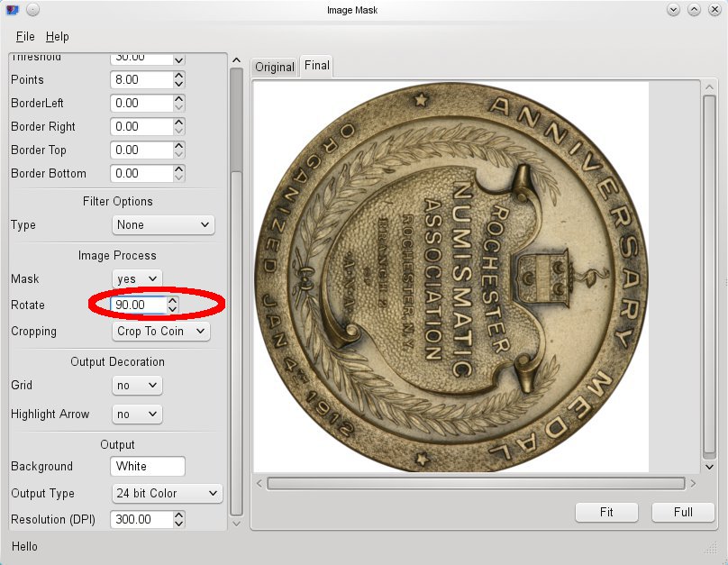728x565 pixels.
Task: Click the application icon in title bar
Action: click(x=12, y=10)
